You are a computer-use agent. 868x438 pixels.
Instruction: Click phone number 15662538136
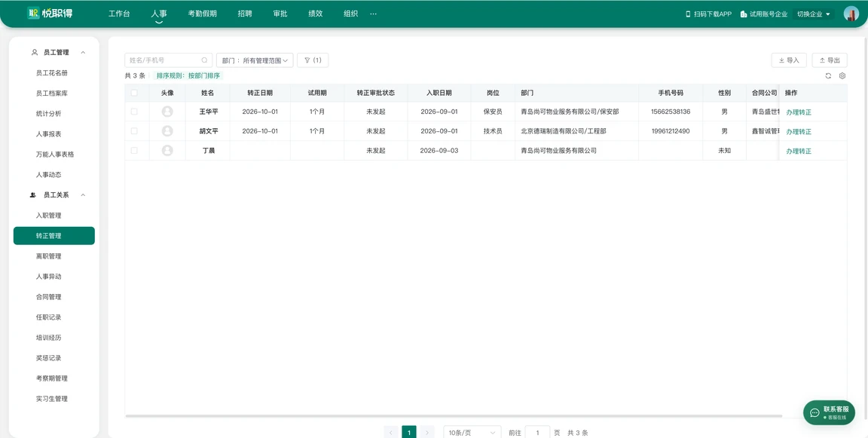pos(671,112)
